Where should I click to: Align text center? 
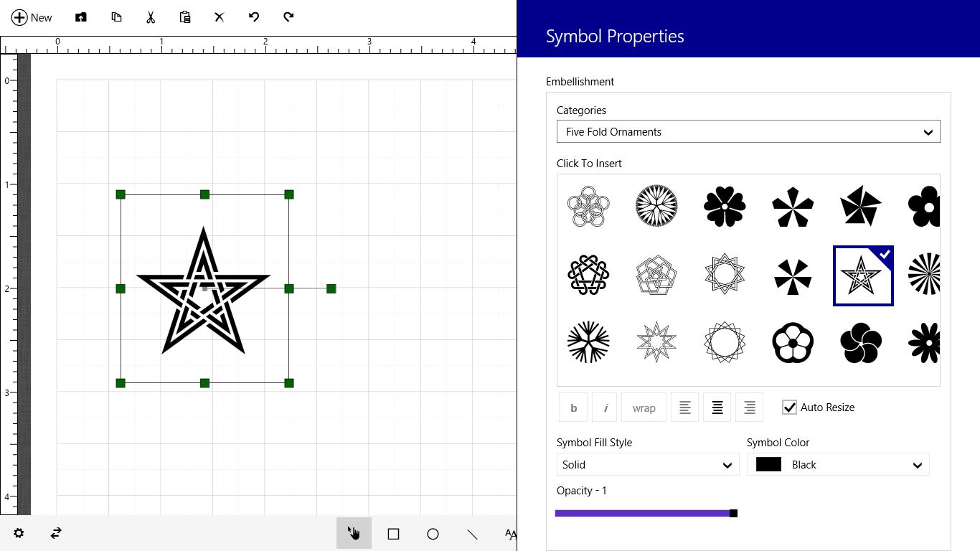click(717, 408)
